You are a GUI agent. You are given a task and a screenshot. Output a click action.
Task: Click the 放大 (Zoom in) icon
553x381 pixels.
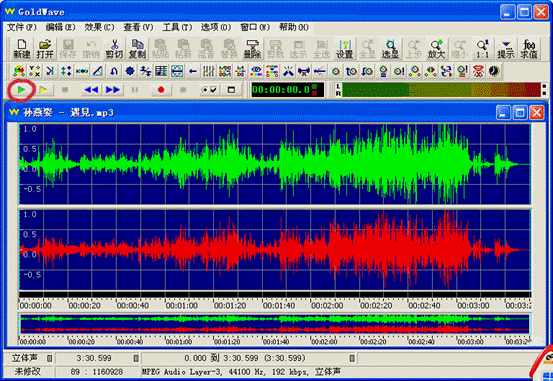tap(436, 49)
